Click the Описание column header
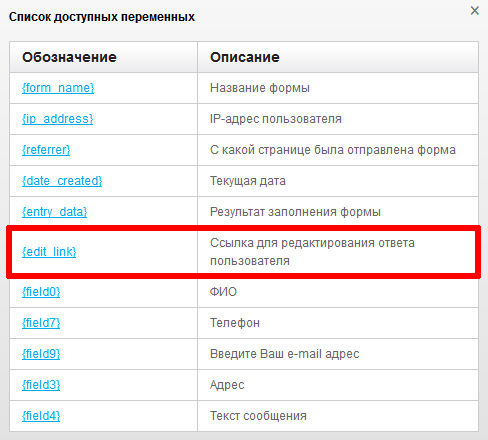488x440 pixels. [x=338, y=57]
